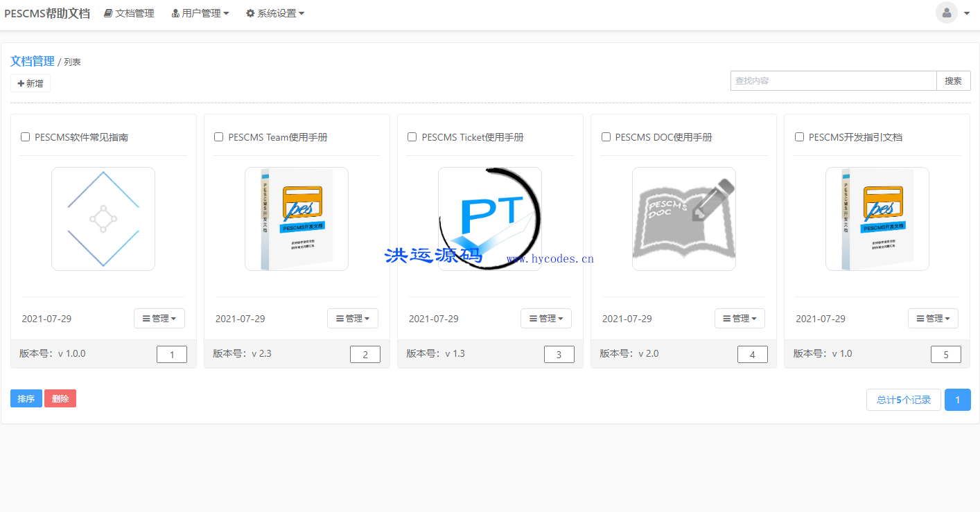Click 总计5个记录 record count

(x=904, y=400)
